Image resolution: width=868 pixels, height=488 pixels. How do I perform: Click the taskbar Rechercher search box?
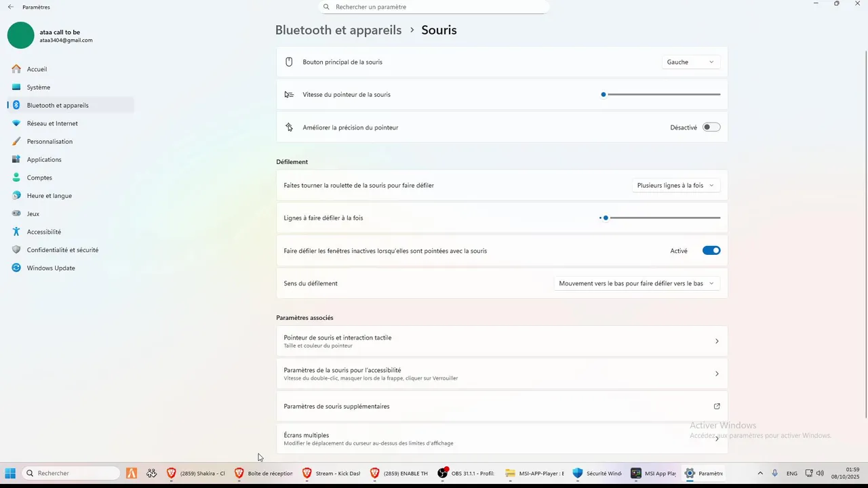[x=71, y=473]
